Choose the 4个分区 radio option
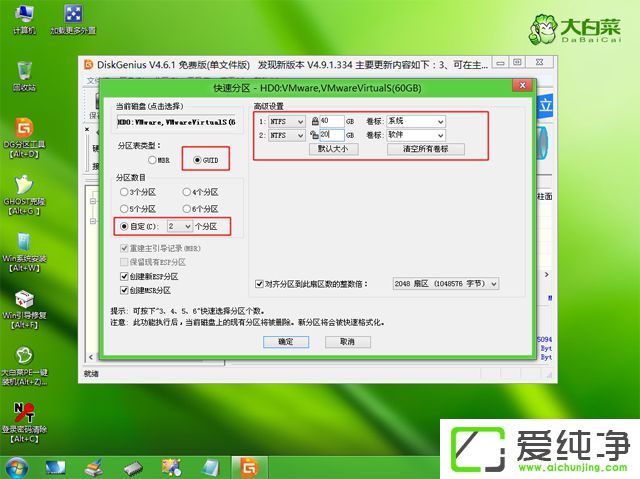This screenshot has width=640, height=479. click(x=187, y=191)
